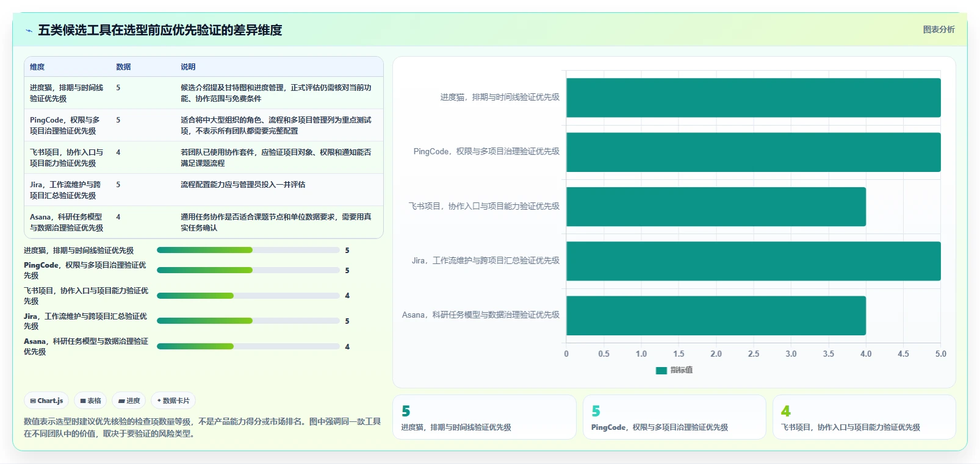The width and height of the screenshot is (980, 464).
Task: Click chart axis label 飞书项目，协作入口与项目能力验证优先级
Action: click(484, 206)
